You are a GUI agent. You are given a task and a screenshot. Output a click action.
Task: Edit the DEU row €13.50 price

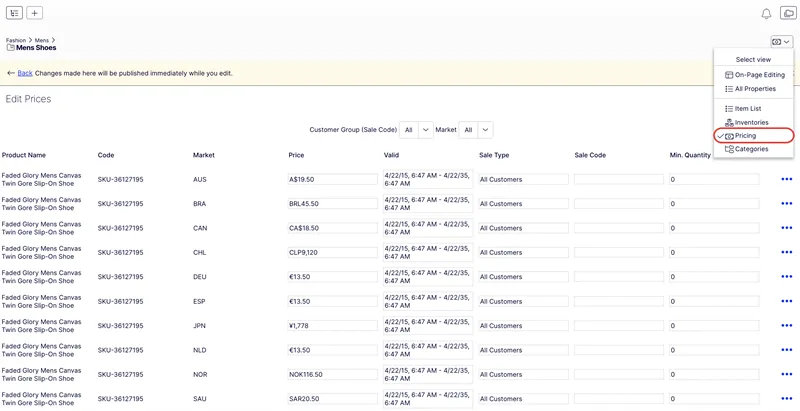[333, 277]
